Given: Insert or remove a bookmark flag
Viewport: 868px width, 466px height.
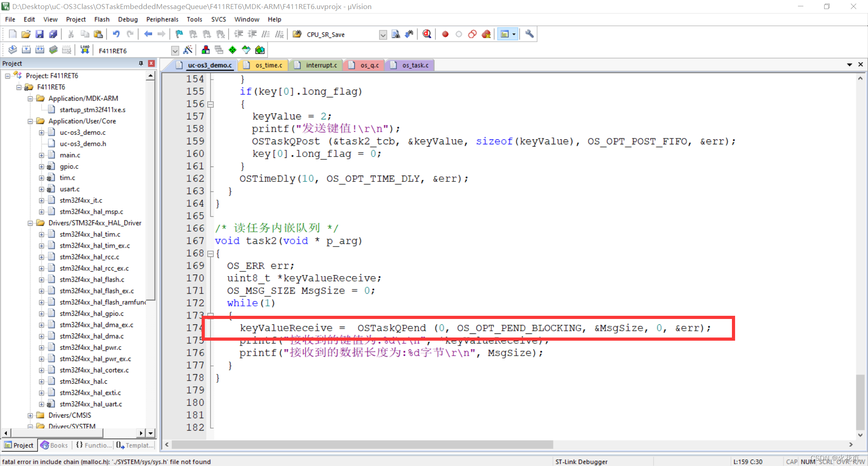Looking at the screenshot, I should click(179, 34).
